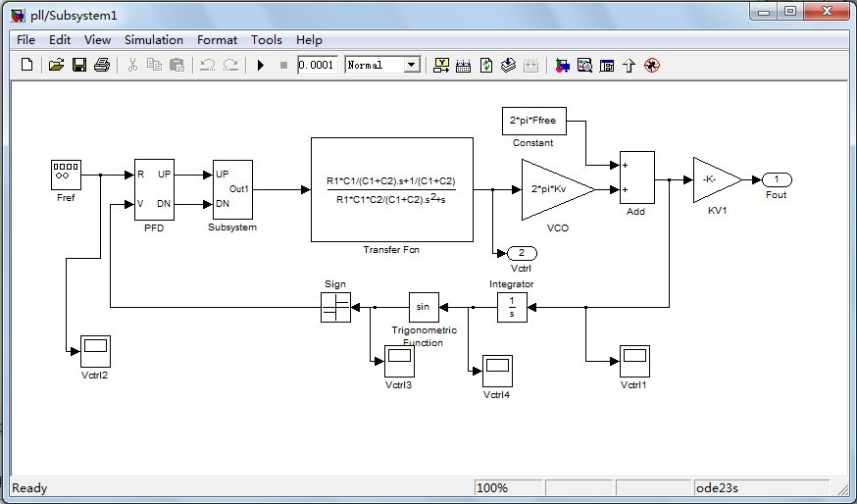
Task: Click the PFD subsystem block
Action: [x=154, y=189]
